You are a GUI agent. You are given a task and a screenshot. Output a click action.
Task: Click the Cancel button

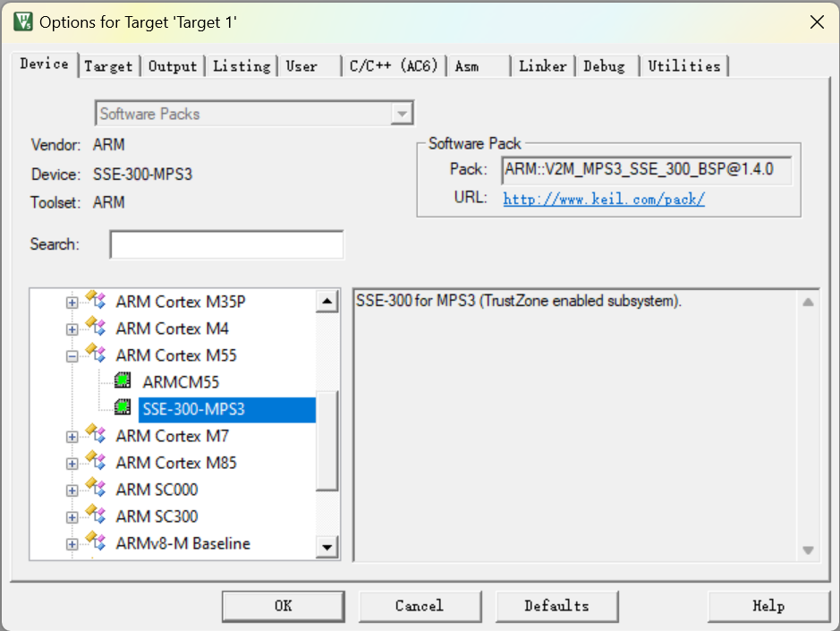click(420, 606)
